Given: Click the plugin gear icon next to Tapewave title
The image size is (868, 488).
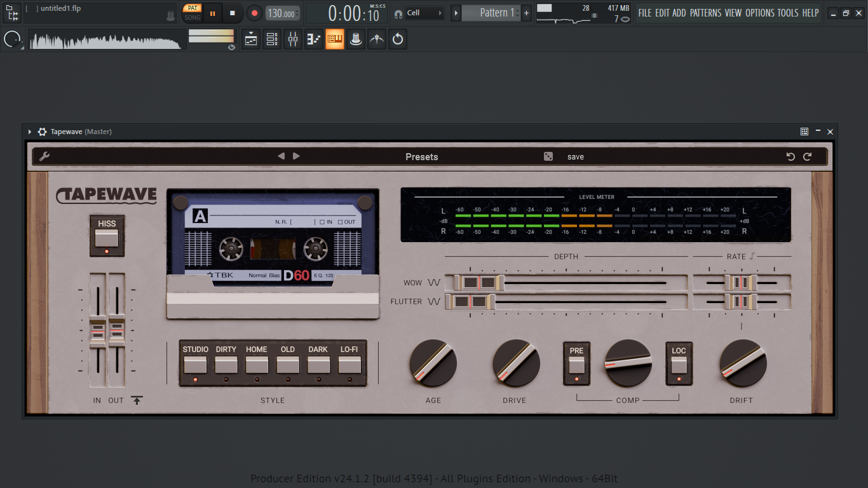Looking at the screenshot, I should (43, 132).
